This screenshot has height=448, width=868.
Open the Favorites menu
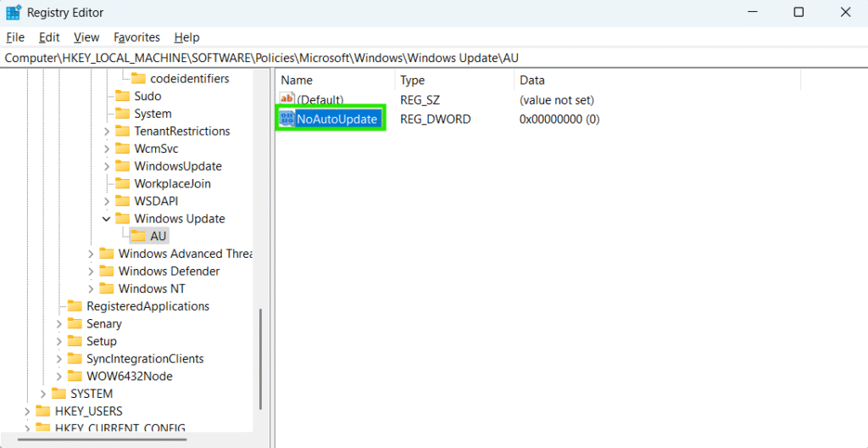pos(136,37)
